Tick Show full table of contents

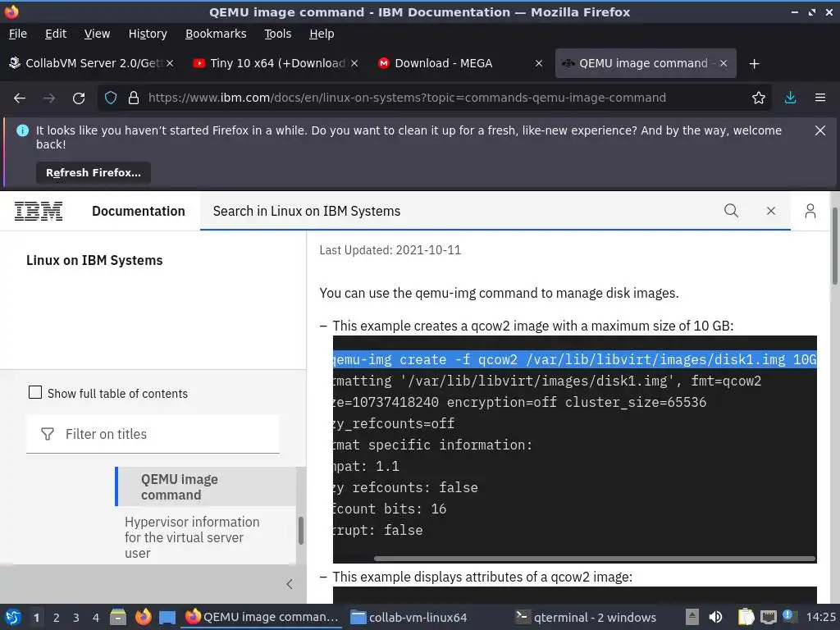tap(34, 393)
